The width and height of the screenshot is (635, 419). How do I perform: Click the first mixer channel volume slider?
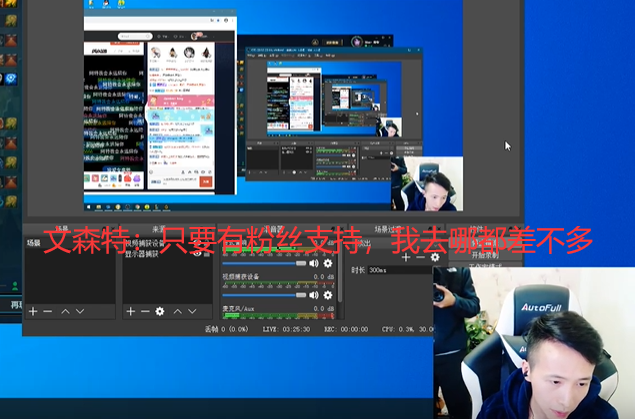(x=264, y=264)
